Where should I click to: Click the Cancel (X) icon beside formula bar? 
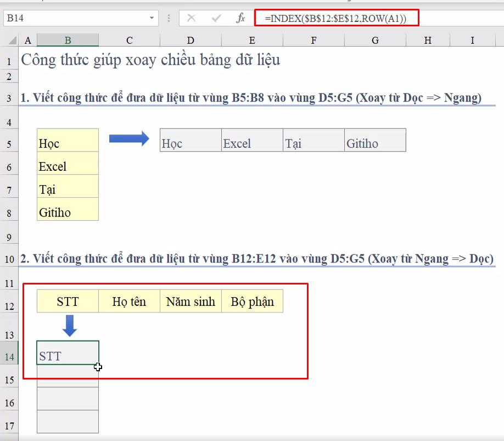click(x=192, y=18)
